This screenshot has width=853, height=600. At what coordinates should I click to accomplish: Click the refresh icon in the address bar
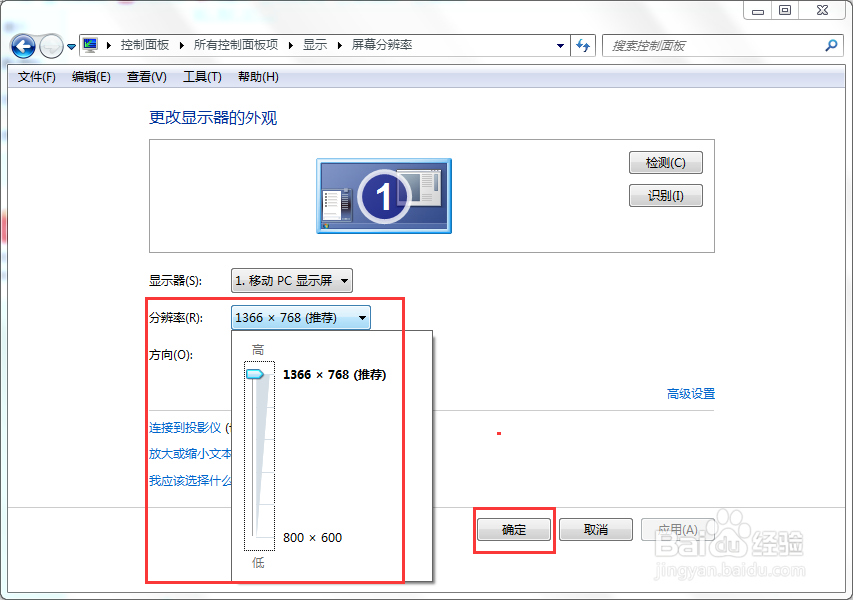pos(583,45)
